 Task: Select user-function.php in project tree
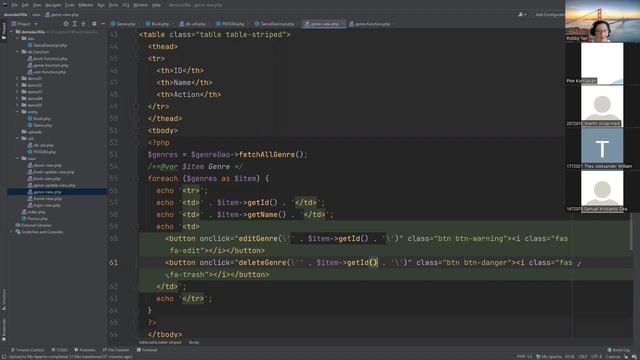[46, 72]
